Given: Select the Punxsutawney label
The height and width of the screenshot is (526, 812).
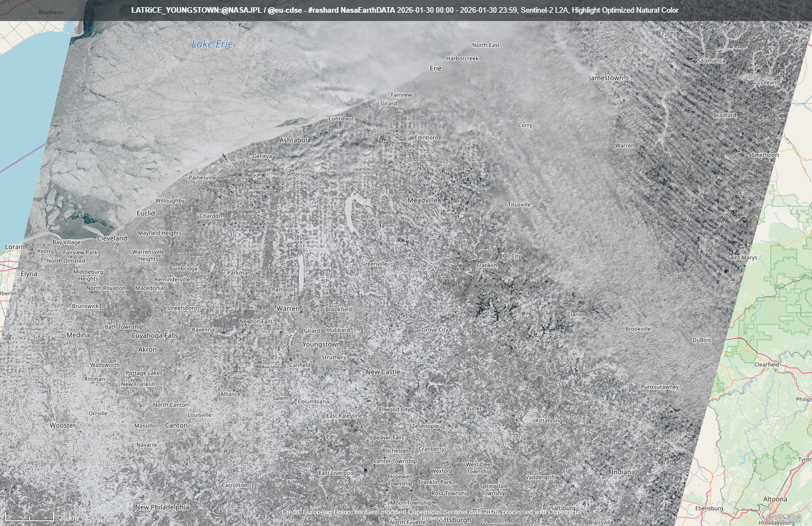Looking at the screenshot, I should click(660, 387).
